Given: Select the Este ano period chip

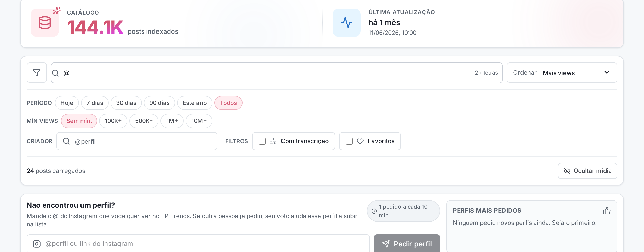Looking at the screenshot, I should click(195, 103).
